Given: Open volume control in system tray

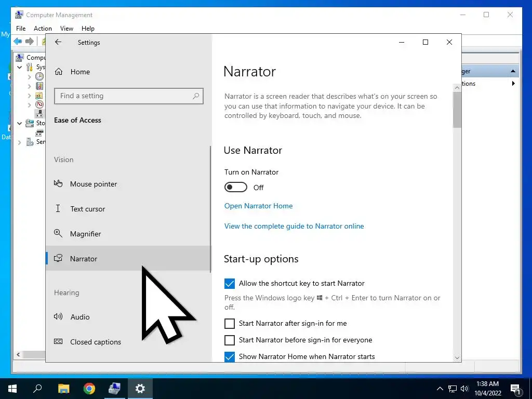Looking at the screenshot, I should point(464,389).
